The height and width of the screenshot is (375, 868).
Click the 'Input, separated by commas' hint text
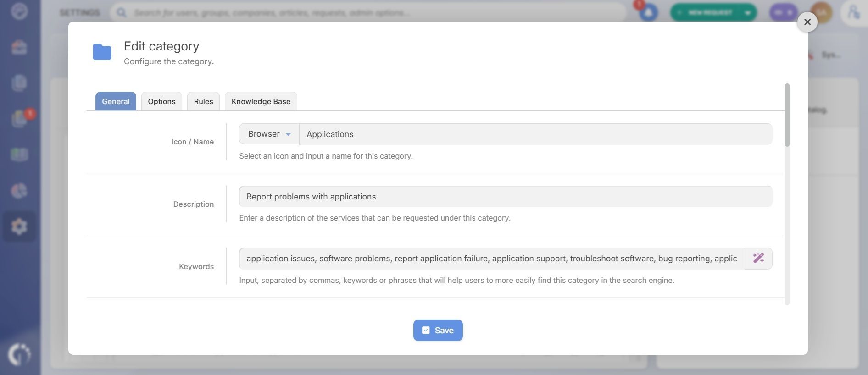click(456, 280)
